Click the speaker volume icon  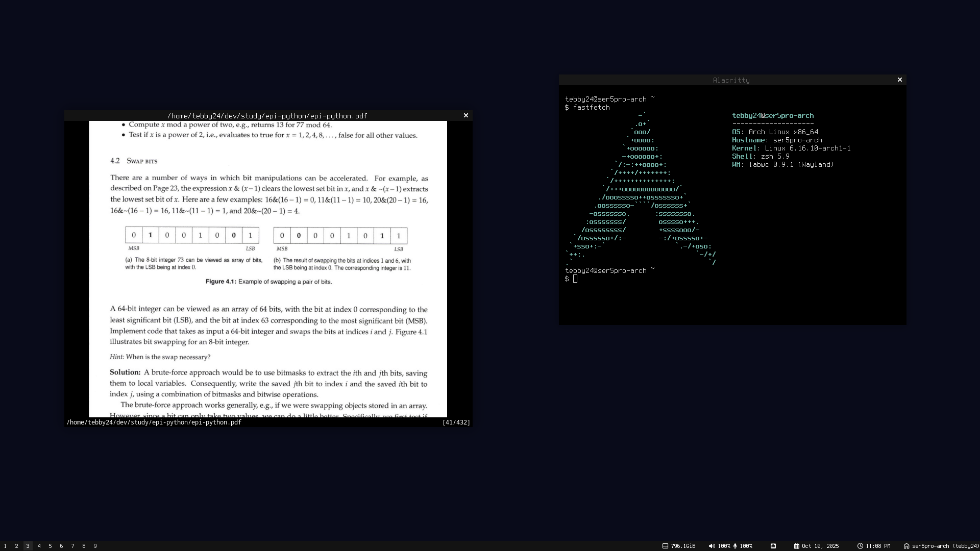(712, 546)
